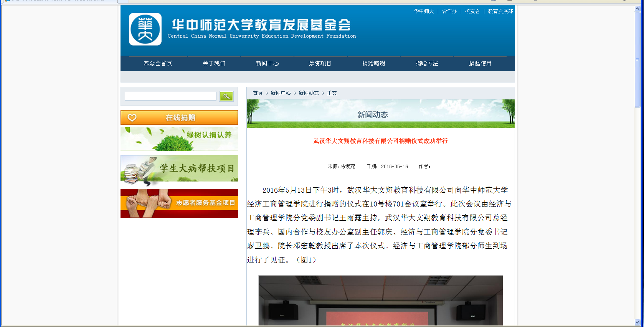Screen dimensions: 644x327
Task: Click the red article title headline
Action: coord(380,141)
